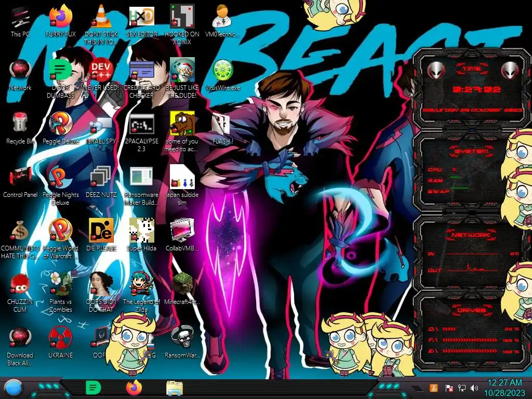
Task: Launch Firefox from the taskbar
Action: 134,388
